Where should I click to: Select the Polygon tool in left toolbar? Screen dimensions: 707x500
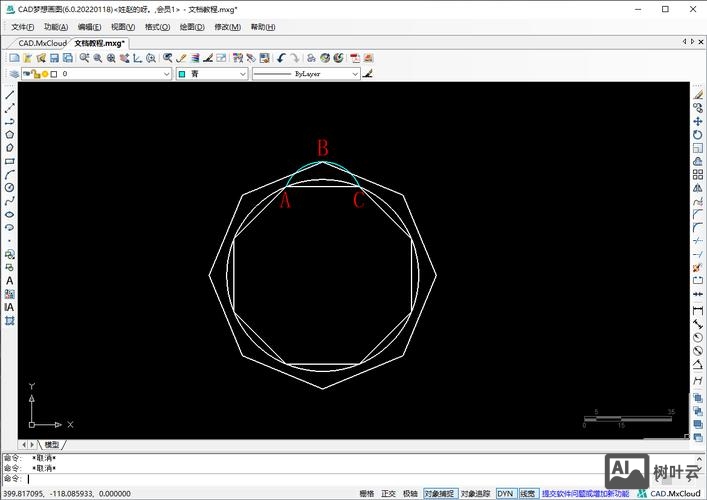coord(10,134)
